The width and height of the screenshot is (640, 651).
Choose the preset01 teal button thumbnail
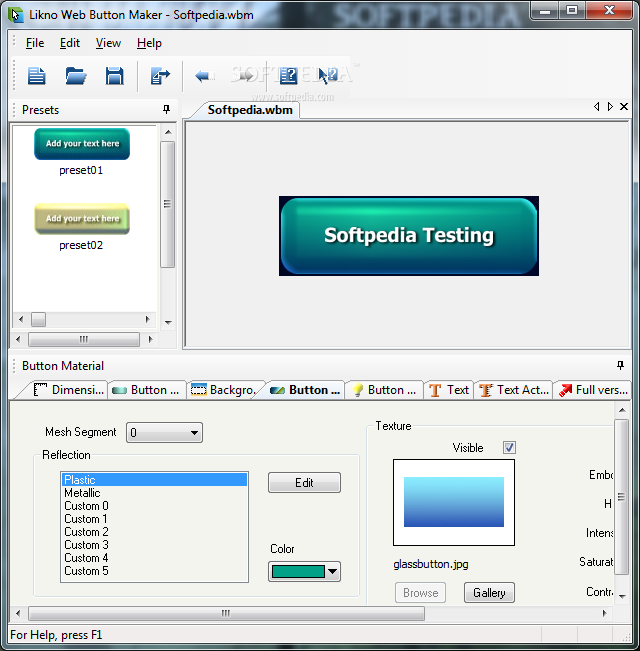[x=82, y=144]
